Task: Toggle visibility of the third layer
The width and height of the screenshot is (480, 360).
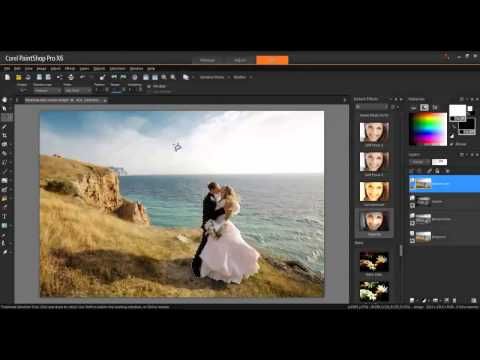Action: 412,216
